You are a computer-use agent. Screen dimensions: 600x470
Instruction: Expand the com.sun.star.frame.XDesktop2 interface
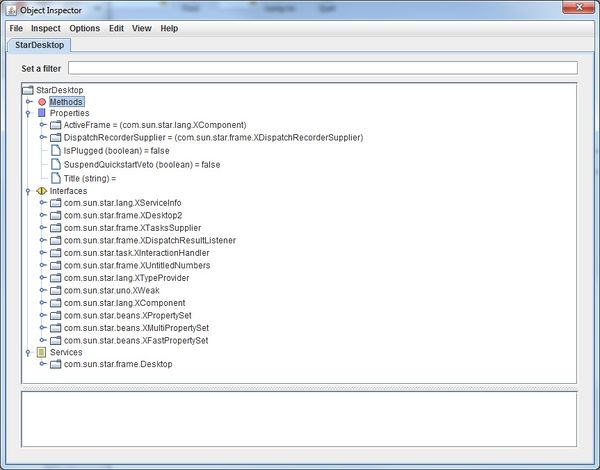pos(43,215)
